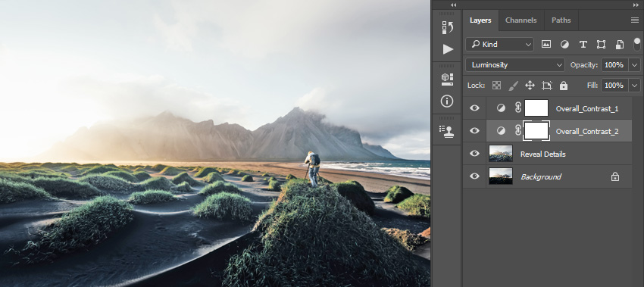The height and width of the screenshot is (287, 644).
Task: Open the 3D panel icon
Action: [x=447, y=80]
